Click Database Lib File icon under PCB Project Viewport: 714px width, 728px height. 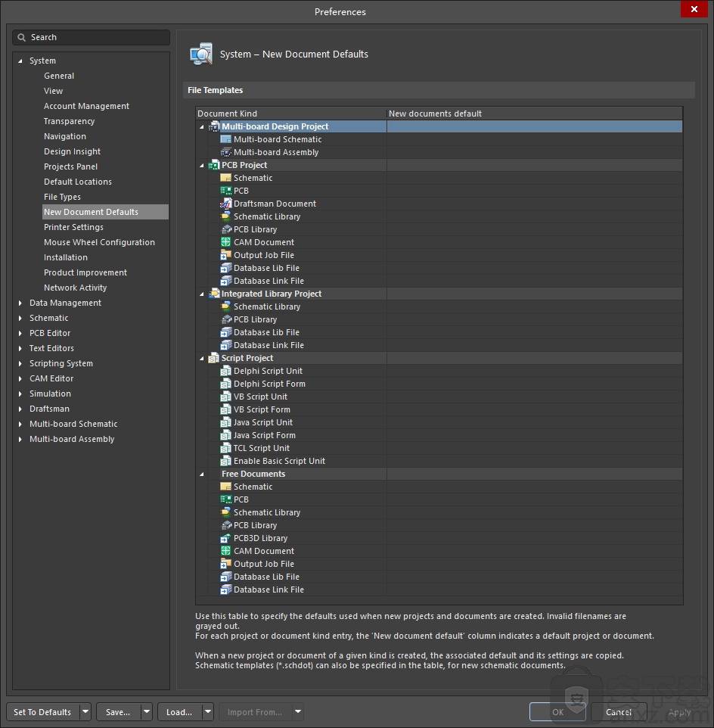coord(225,268)
